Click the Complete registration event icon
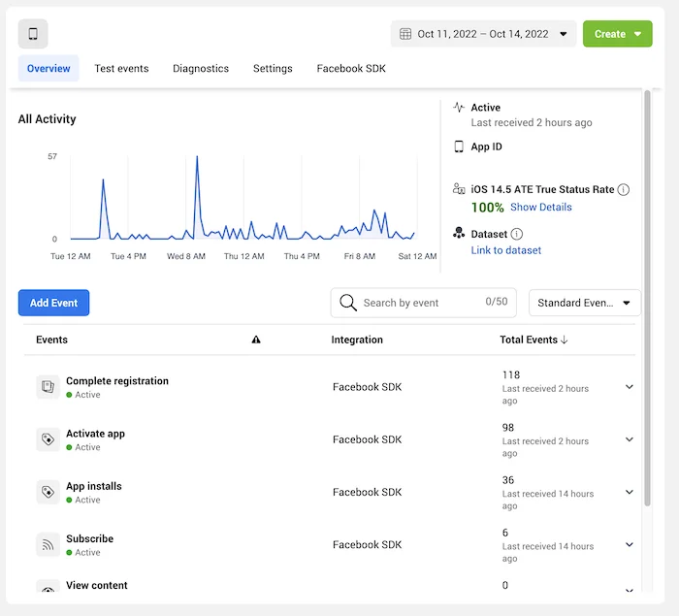 [48, 387]
